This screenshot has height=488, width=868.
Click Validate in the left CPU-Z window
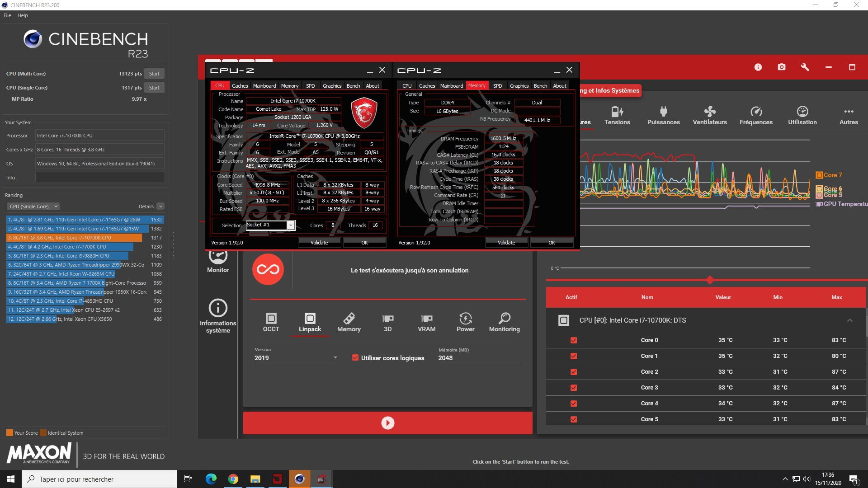tap(319, 243)
